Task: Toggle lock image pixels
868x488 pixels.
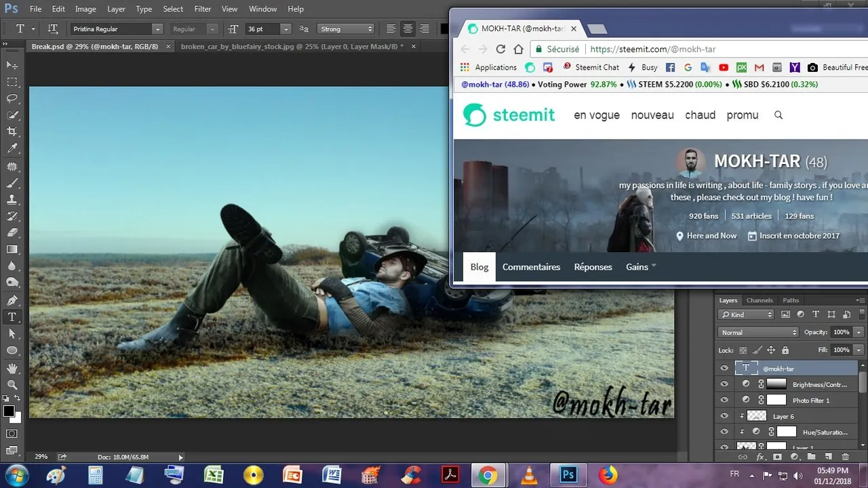Action: 757,350
